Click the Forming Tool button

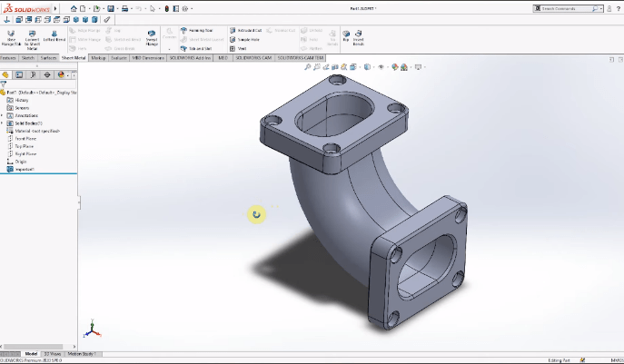pos(196,30)
